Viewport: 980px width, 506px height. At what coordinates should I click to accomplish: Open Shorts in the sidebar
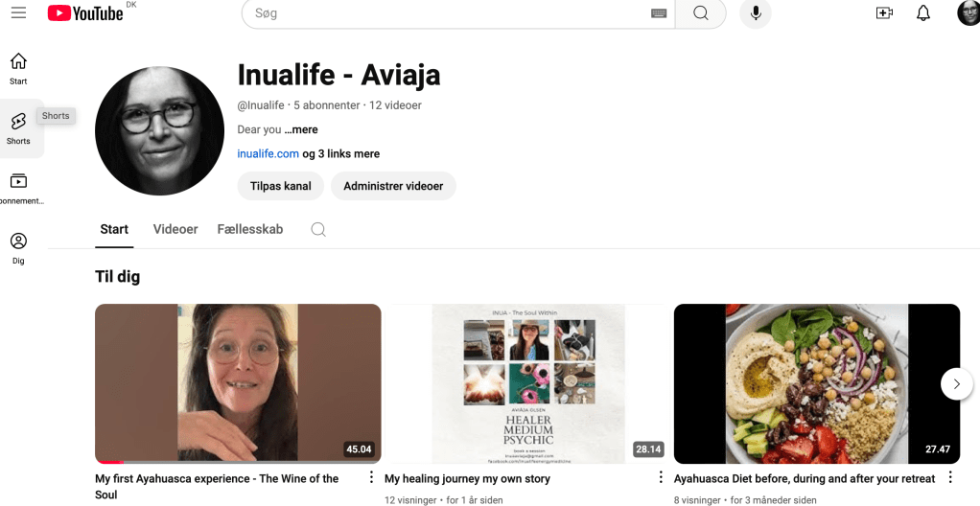(18, 128)
